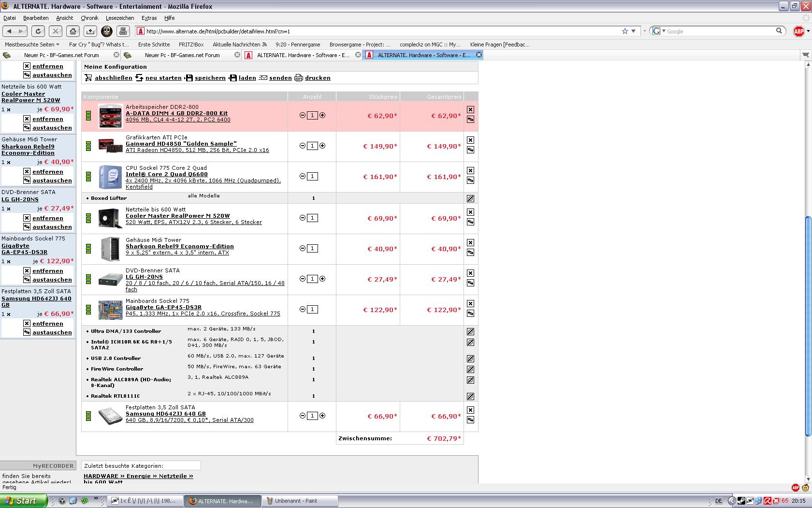Open Meistbesuchte Seiten bookmarks dropdown
This screenshot has height=508, width=812.
(32, 45)
